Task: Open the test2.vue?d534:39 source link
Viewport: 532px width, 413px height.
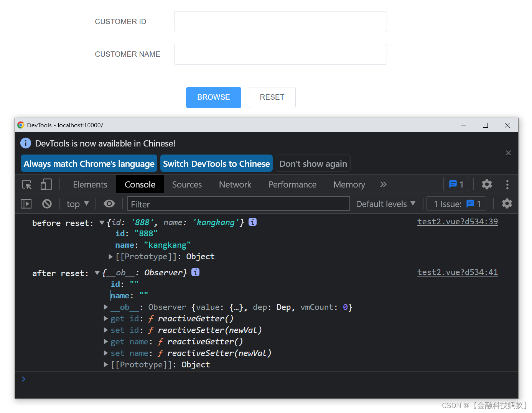Action: (457, 222)
